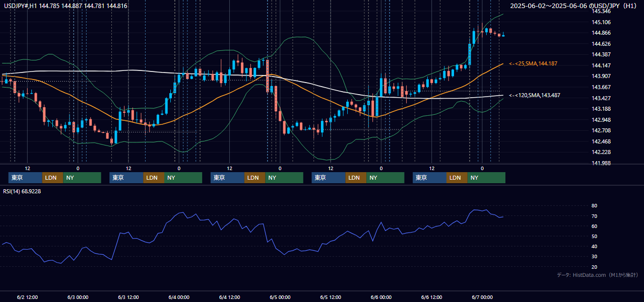Click the 6/4 00:00 time axis label
This screenshot has height=302, width=644.
pyautogui.click(x=179, y=297)
